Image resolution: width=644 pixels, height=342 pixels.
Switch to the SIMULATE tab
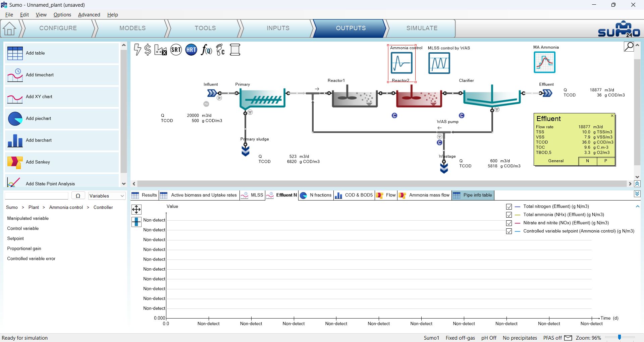tap(422, 28)
